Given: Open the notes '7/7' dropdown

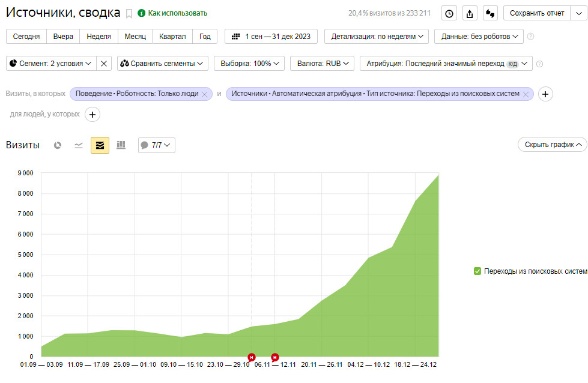Looking at the screenshot, I should pos(157,145).
